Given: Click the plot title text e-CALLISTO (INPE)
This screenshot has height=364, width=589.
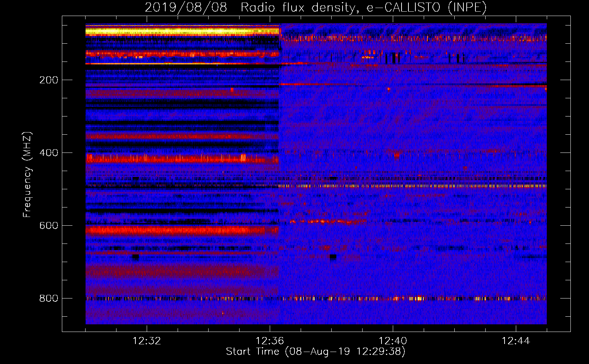Looking at the screenshot, I should pyautogui.click(x=426, y=8).
